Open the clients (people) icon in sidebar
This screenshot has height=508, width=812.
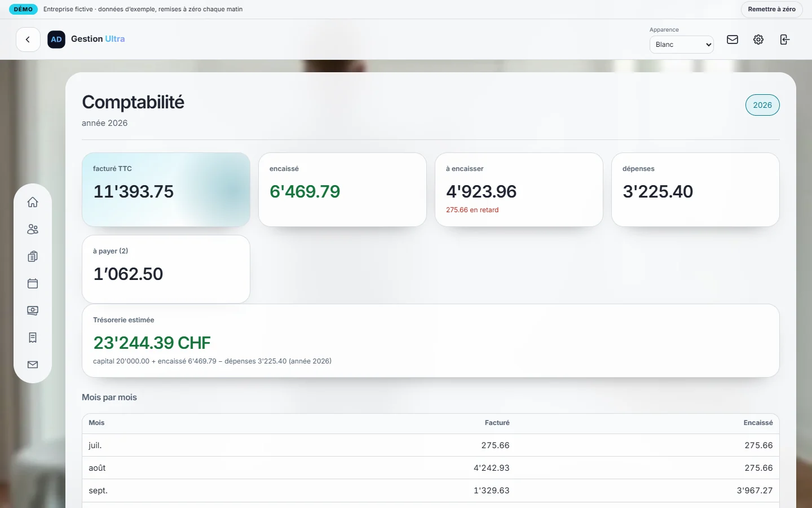[33, 229]
